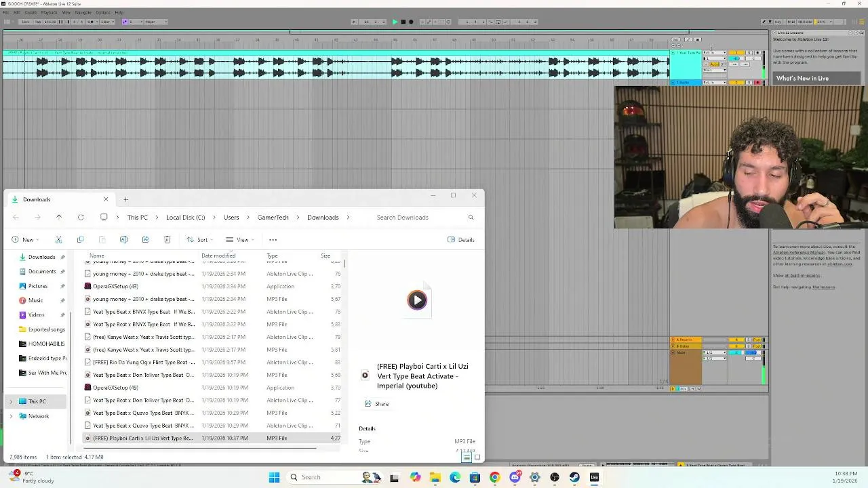Viewport: 868px width, 488px height.
Task: Open Steam from the taskbar
Action: [x=574, y=477]
